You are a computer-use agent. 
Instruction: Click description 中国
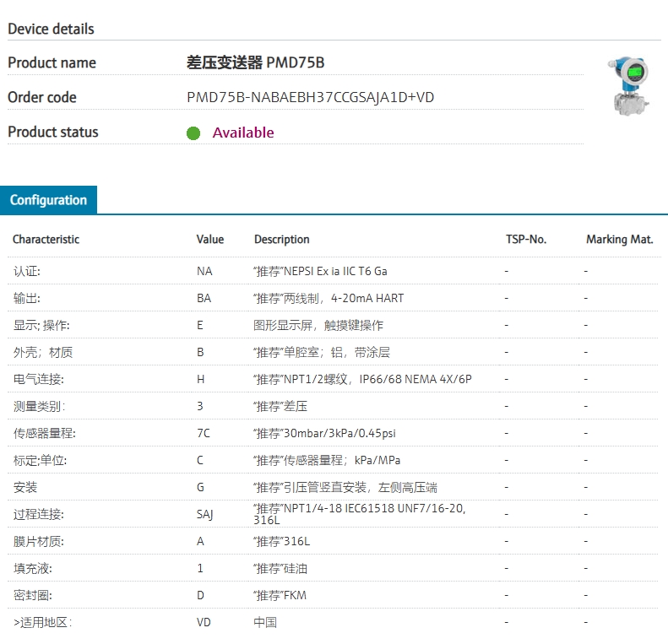(x=265, y=623)
